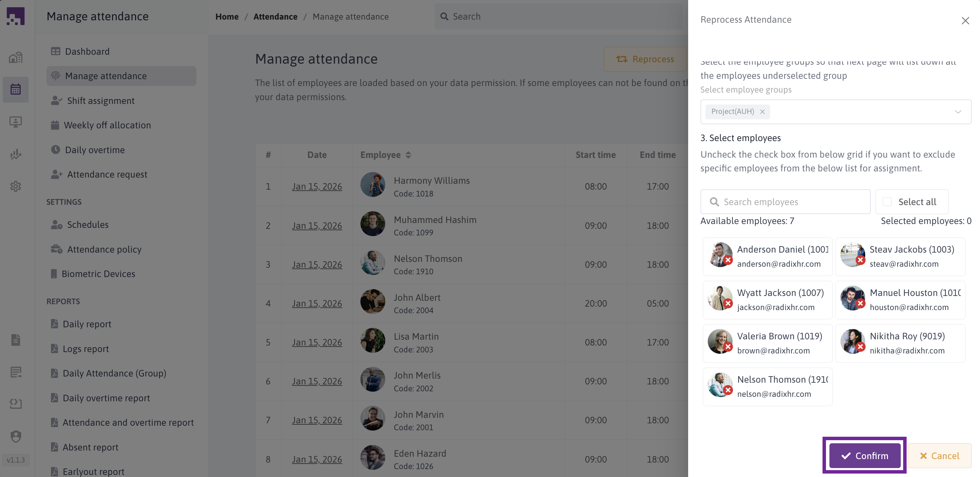The height and width of the screenshot is (477, 980).
Task: Open the settings gear icon in left rail
Action: [x=16, y=186]
